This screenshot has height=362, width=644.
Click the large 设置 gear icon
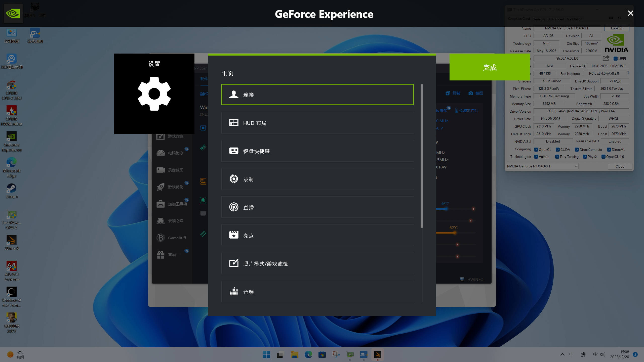pos(154,94)
